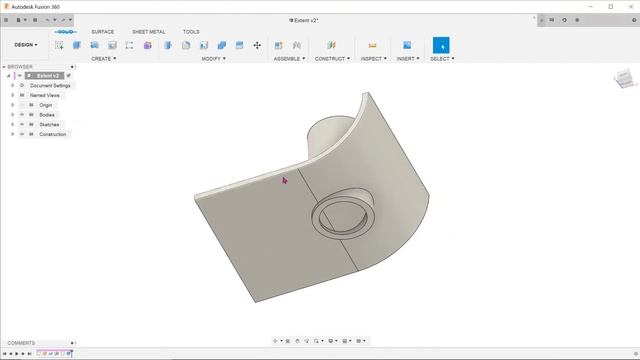Open the Assemble dropdown menu

click(289, 59)
